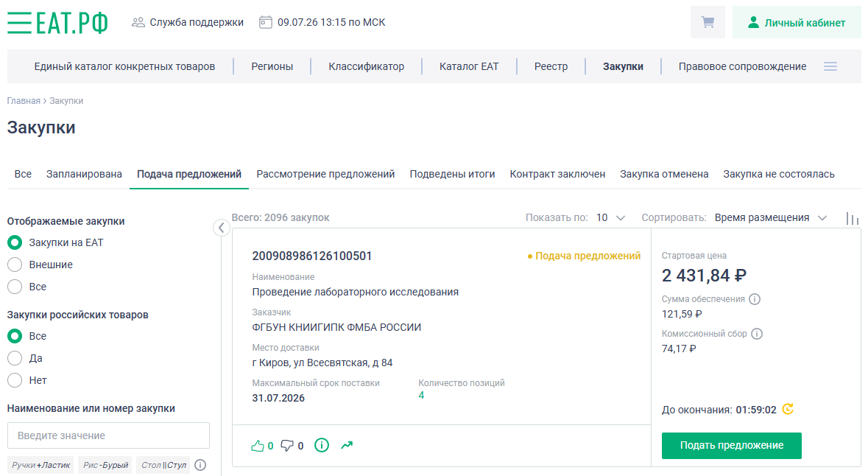Open 'Служба поддержки' link
Viewport: 868px width, 476px height.
pos(197,22)
